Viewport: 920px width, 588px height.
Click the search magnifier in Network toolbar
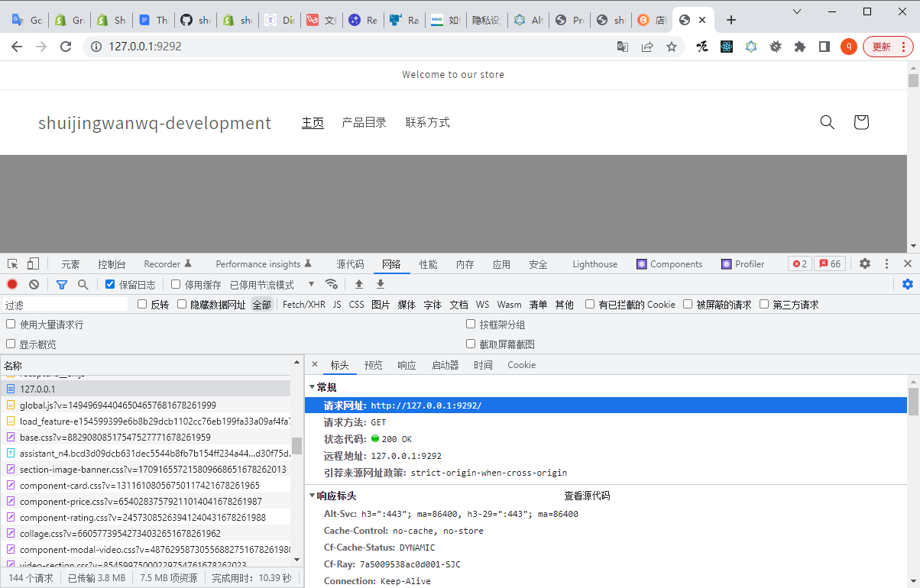click(83, 284)
